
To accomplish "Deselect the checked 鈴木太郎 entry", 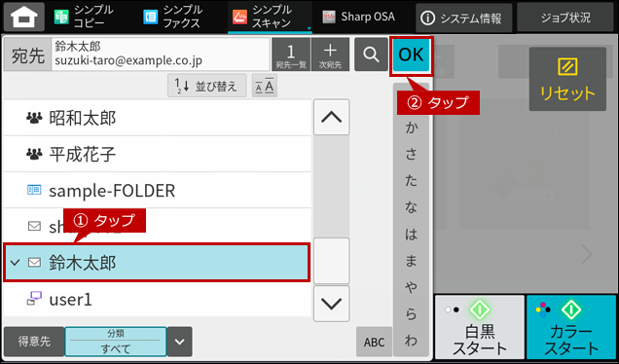I will point(157,263).
